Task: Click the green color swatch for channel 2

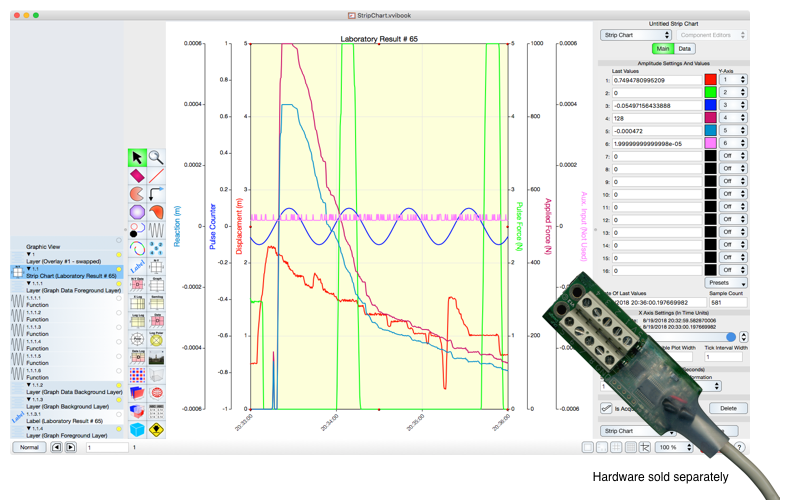Action: [710, 92]
